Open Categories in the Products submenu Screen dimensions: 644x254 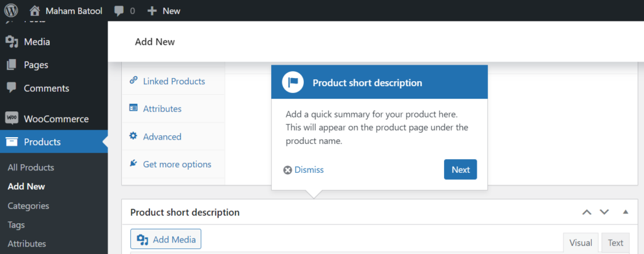tap(28, 206)
